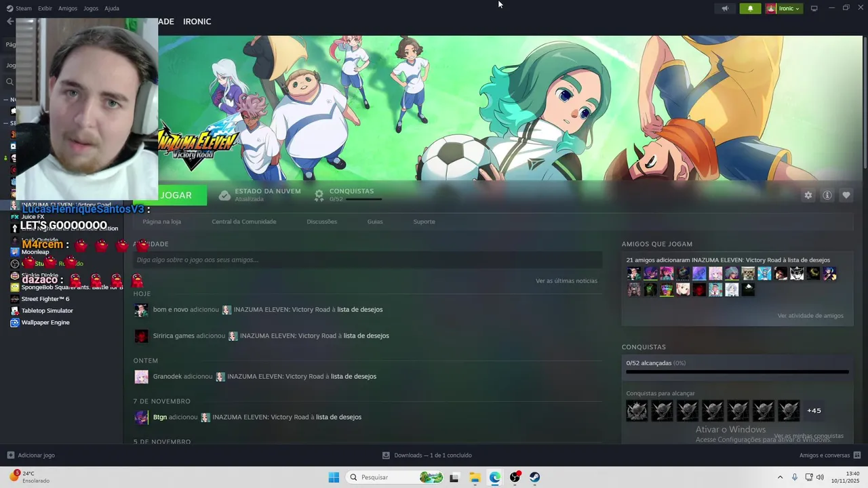Viewport: 868px width, 488px height.
Task: Click Ver as últimas notícias
Action: click(x=566, y=281)
